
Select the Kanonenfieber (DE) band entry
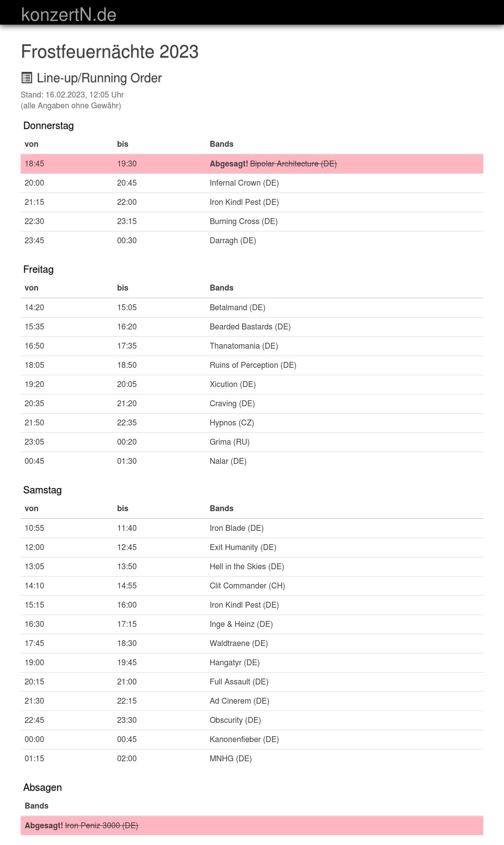tap(244, 739)
